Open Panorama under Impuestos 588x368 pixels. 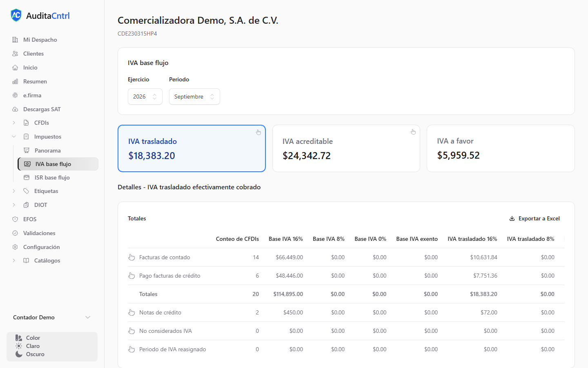point(47,150)
